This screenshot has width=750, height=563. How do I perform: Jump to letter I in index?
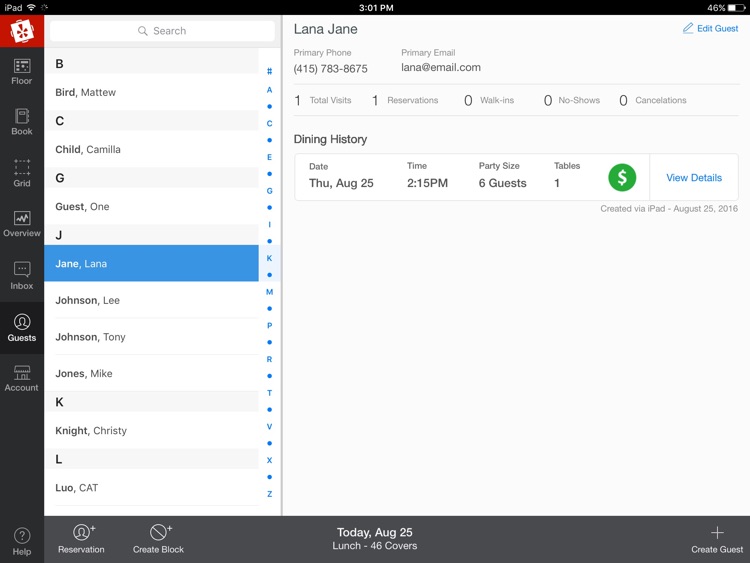[x=269, y=224]
